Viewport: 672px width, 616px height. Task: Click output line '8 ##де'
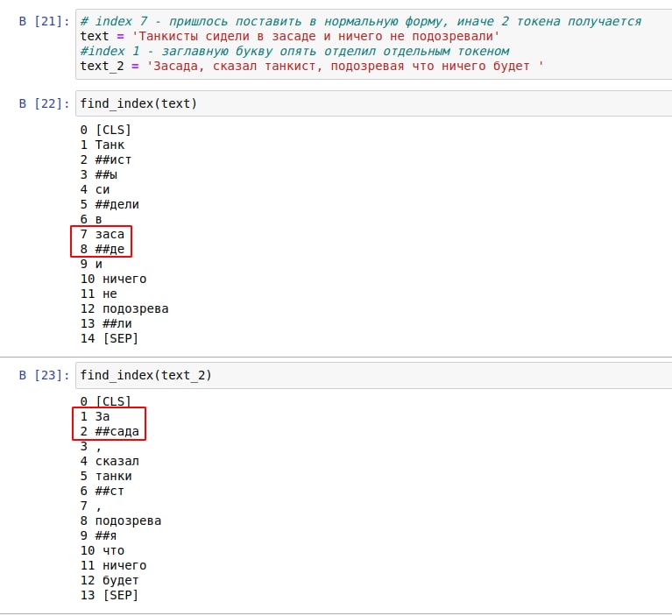pyautogui.click(x=103, y=249)
